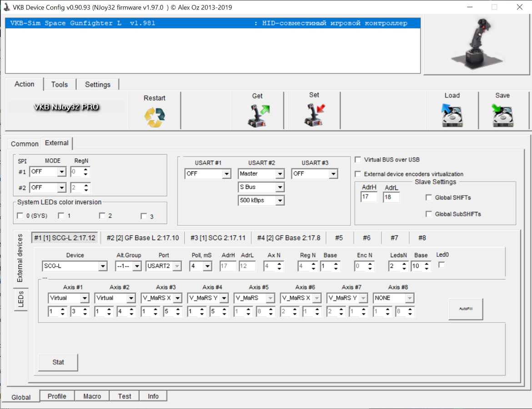Switch to the Common tab
This screenshot has width=532, height=409.
click(x=25, y=144)
